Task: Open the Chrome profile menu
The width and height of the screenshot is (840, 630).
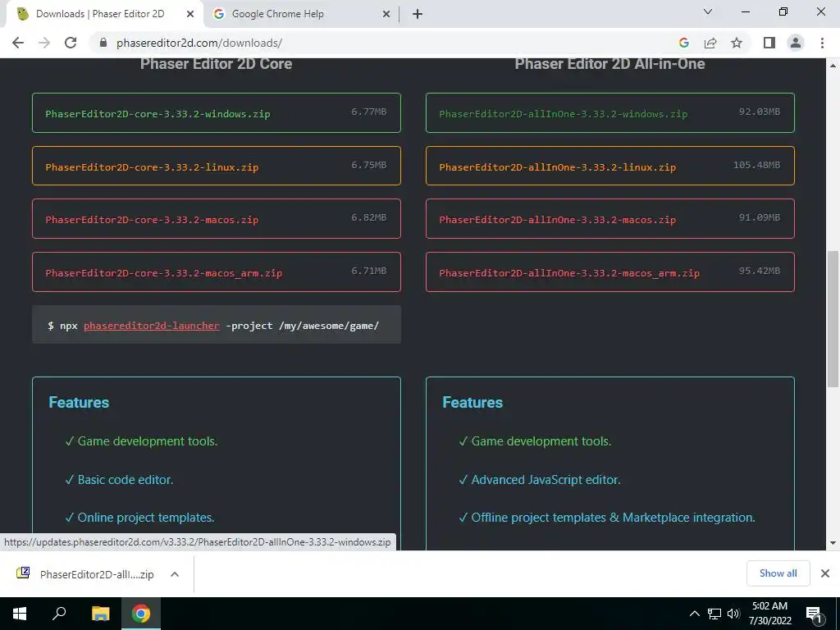Action: click(x=796, y=43)
